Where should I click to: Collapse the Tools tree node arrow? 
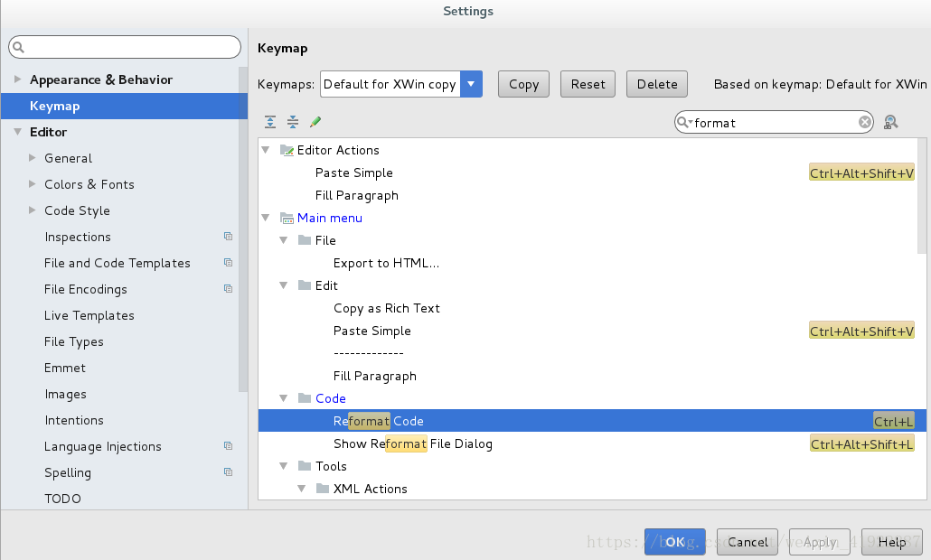(284, 466)
